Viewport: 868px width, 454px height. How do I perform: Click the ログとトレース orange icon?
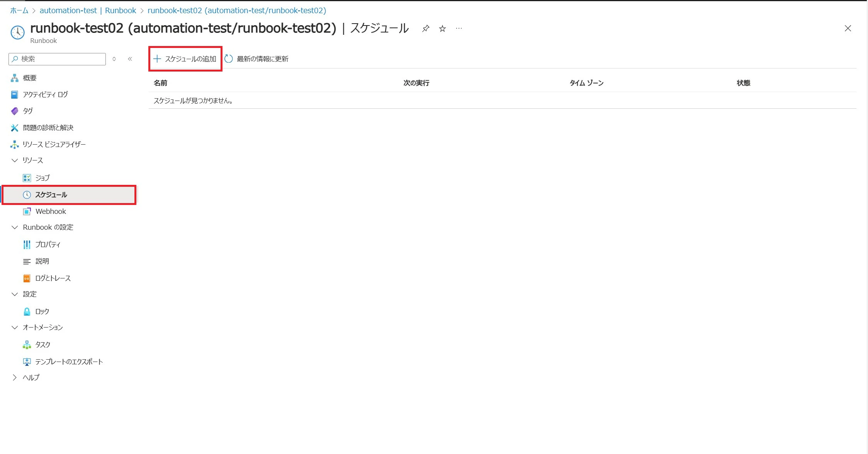pos(27,278)
